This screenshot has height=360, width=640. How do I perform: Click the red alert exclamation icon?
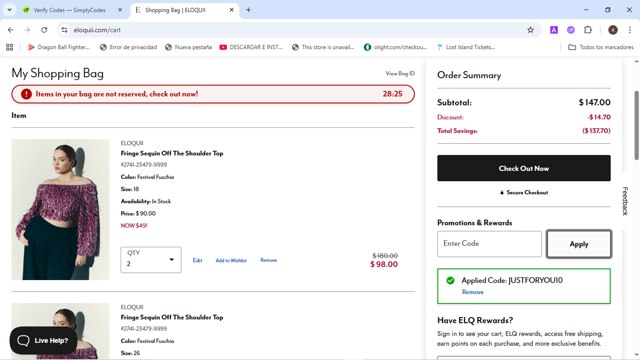pos(26,94)
